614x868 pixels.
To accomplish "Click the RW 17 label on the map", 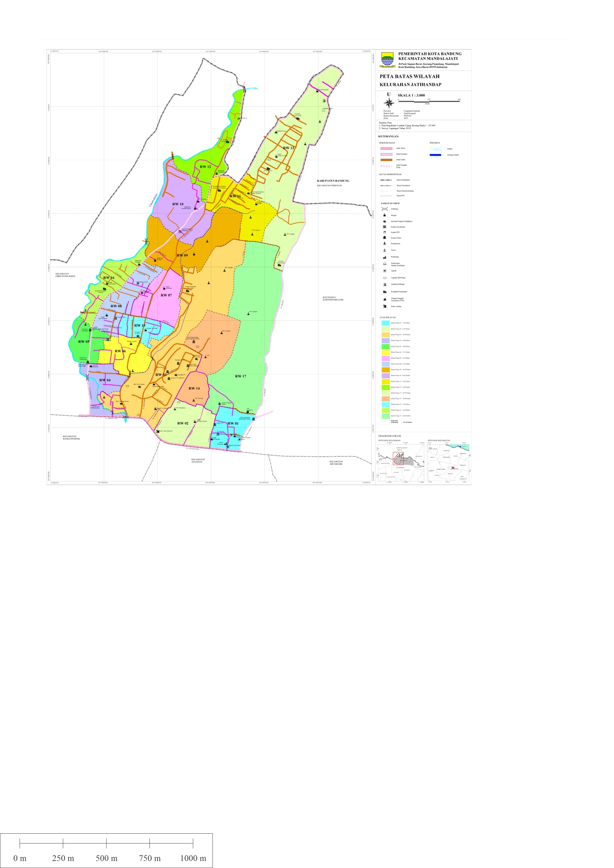I will tap(240, 376).
